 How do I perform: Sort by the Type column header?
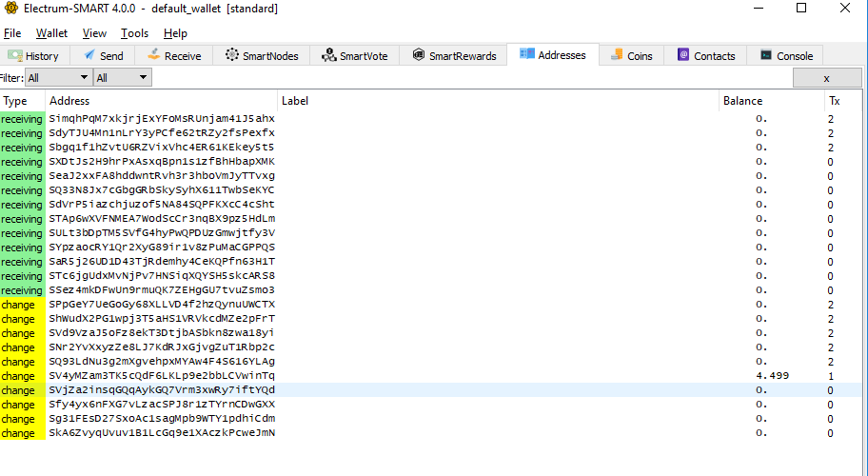[23, 101]
